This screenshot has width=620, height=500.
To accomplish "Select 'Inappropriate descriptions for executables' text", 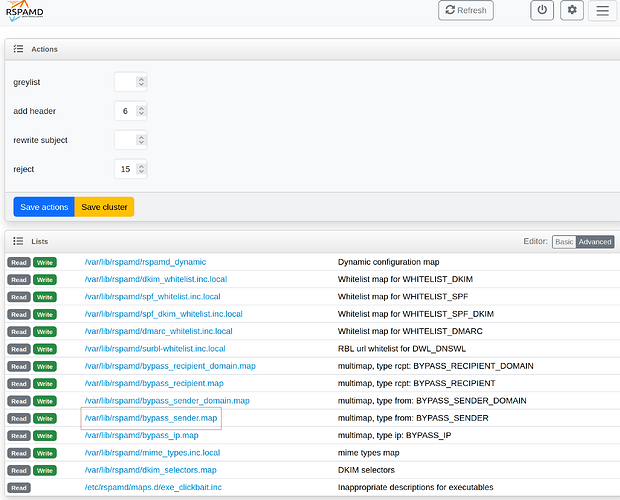I will pyautogui.click(x=416, y=487).
